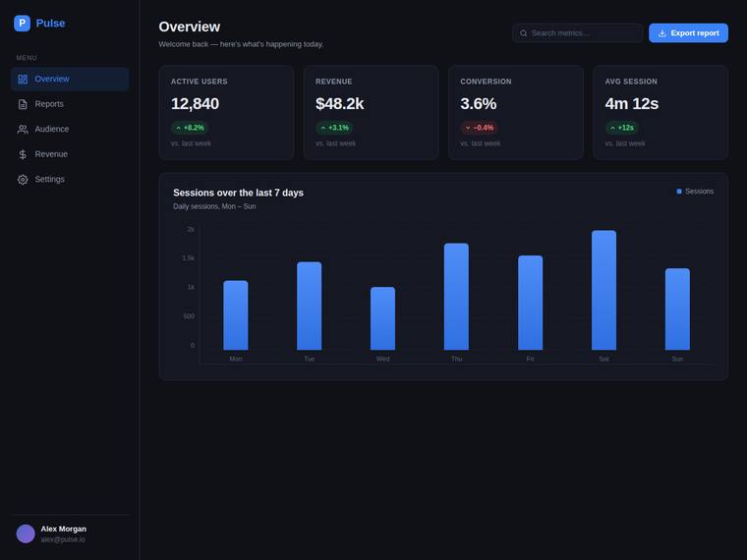Click the Avg Session value 4m 12s
This screenshot has width=747, height=560.
[x=632, y=104]
